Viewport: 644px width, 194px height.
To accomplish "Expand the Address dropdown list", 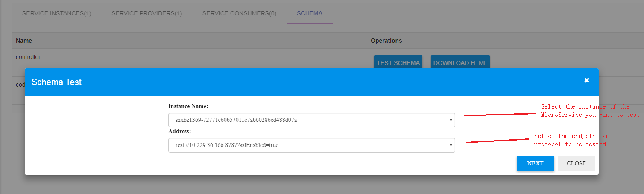I will 311,145.
